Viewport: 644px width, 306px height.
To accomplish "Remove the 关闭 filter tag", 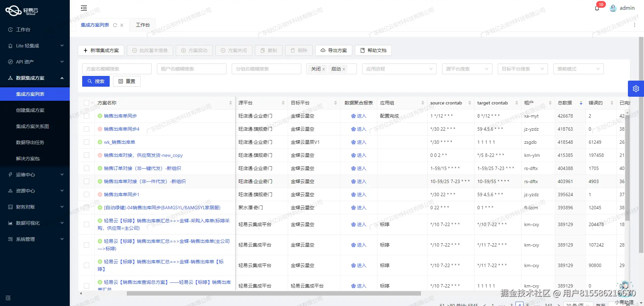I will (324, 69).
